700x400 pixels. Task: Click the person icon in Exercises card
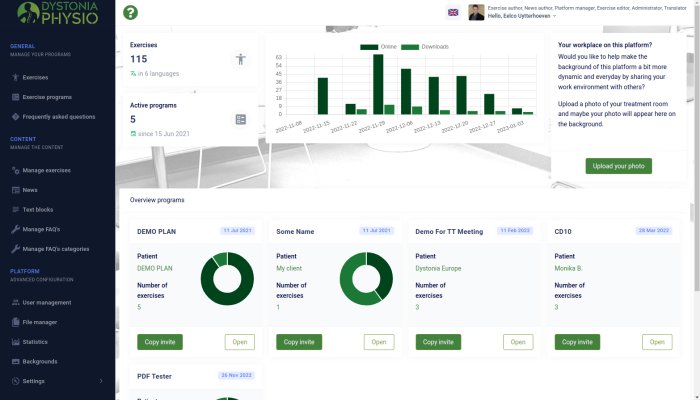point(240,59)
